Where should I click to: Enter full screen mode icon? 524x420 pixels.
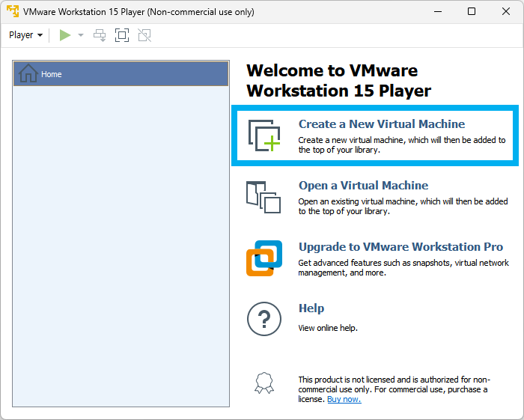tap(122, 35)
